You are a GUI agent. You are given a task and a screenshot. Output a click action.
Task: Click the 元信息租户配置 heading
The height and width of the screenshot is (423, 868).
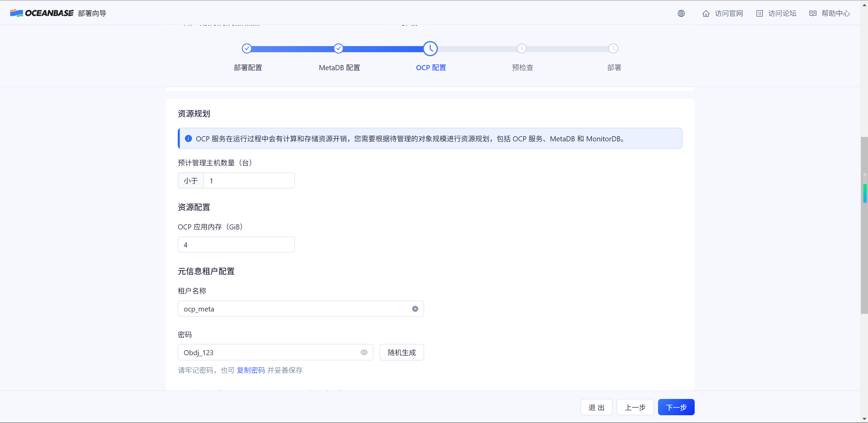pos(206,271)
